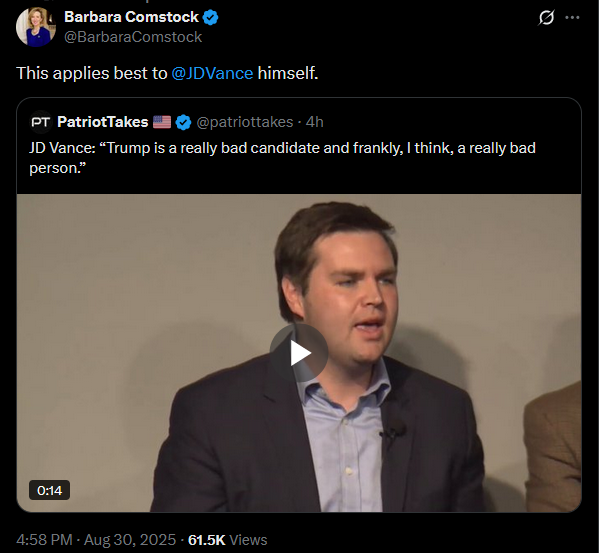The image size is (599, 553).
Task: Click the 0:14 video duration badge
Action: tap(49, 490)
